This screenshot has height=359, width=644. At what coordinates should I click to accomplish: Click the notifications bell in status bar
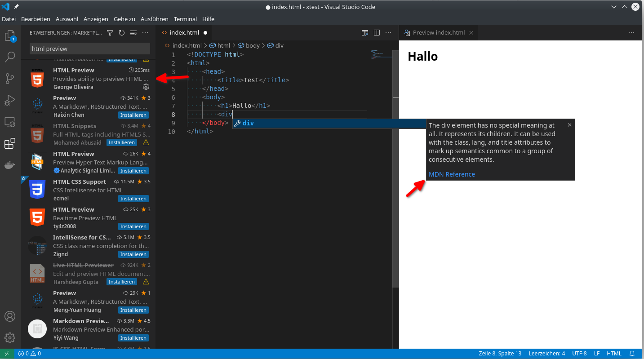tap(632, 354)
